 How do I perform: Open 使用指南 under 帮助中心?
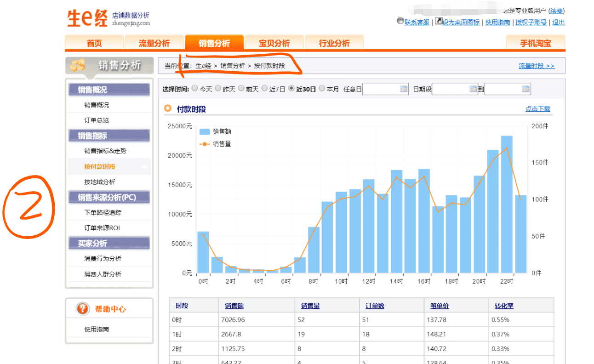coord(97,329)
